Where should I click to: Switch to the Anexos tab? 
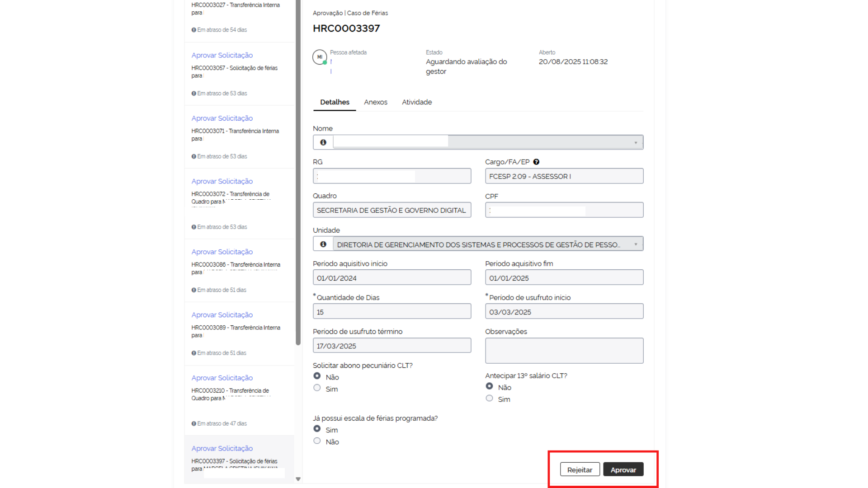375,102
